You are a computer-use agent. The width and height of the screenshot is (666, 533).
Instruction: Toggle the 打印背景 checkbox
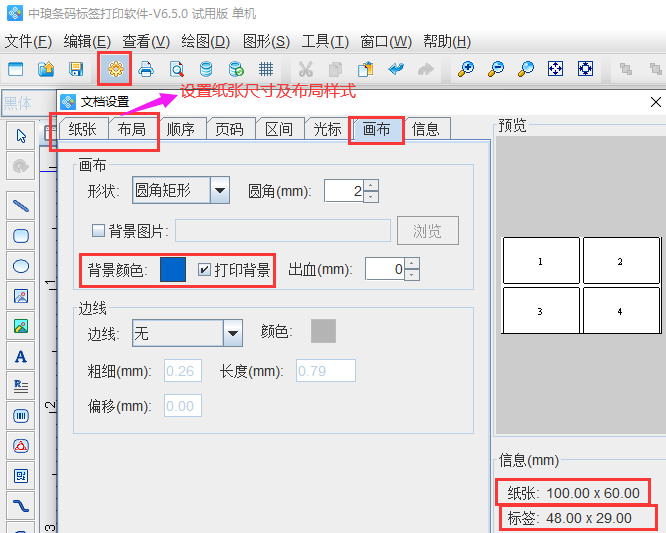[204, 269]
